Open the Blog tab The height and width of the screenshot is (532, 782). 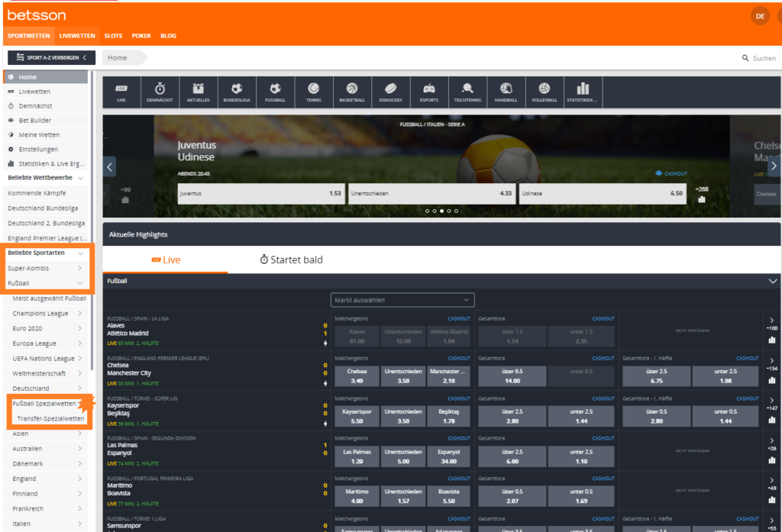pyautogui.click(x=168, y=36)
